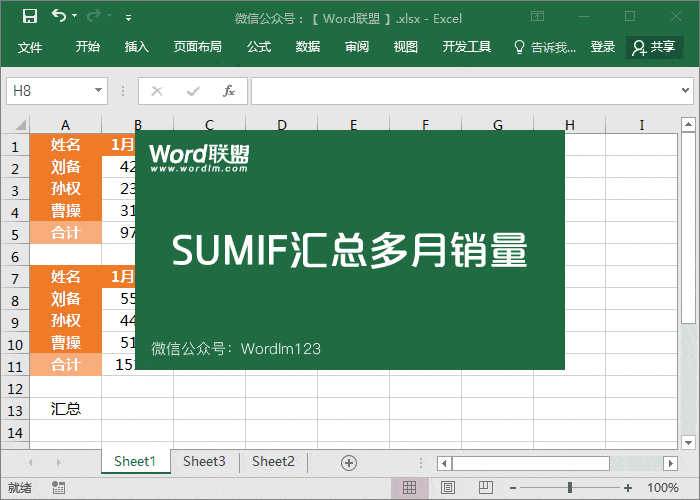Click the horizontal scrollbar thumb
Image resolution: width=700 pixels, height=500 pixels.
pos(531,463)
